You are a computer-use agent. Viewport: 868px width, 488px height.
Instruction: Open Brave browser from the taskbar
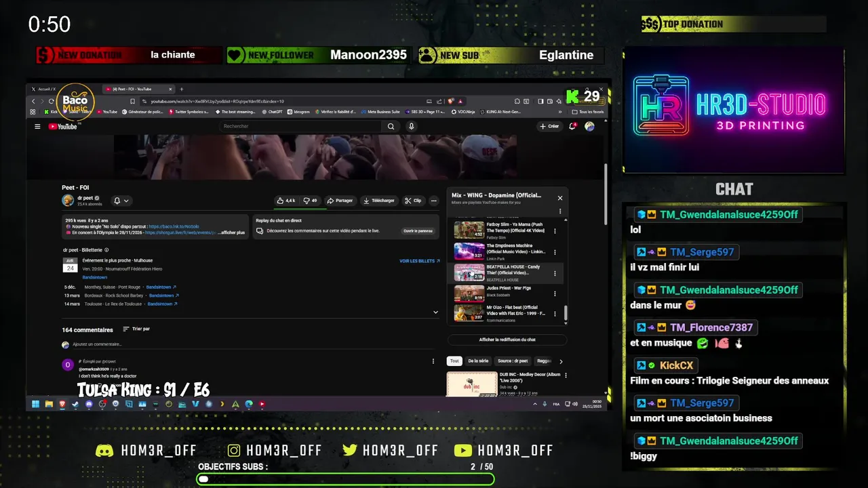point(62,404)
